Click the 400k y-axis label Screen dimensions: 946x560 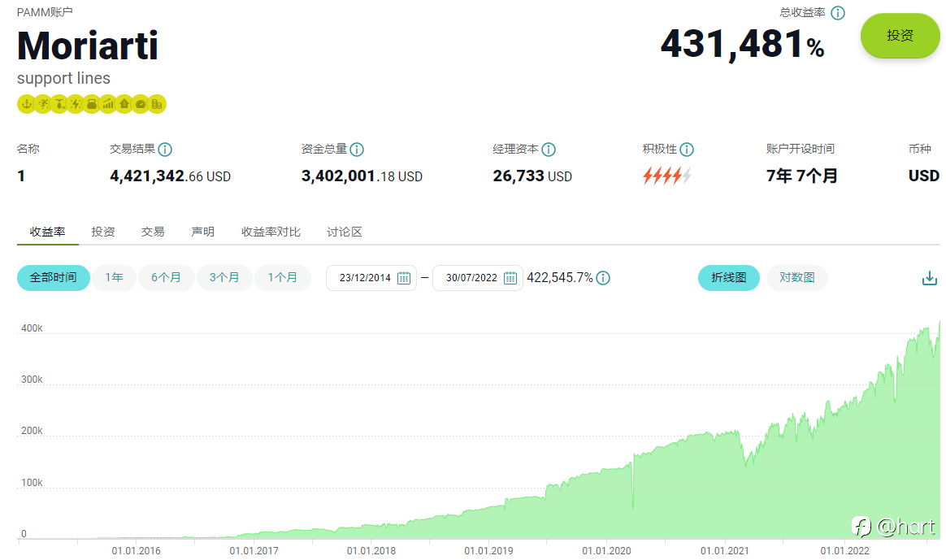pyautogui.click(x=32, y=328)
